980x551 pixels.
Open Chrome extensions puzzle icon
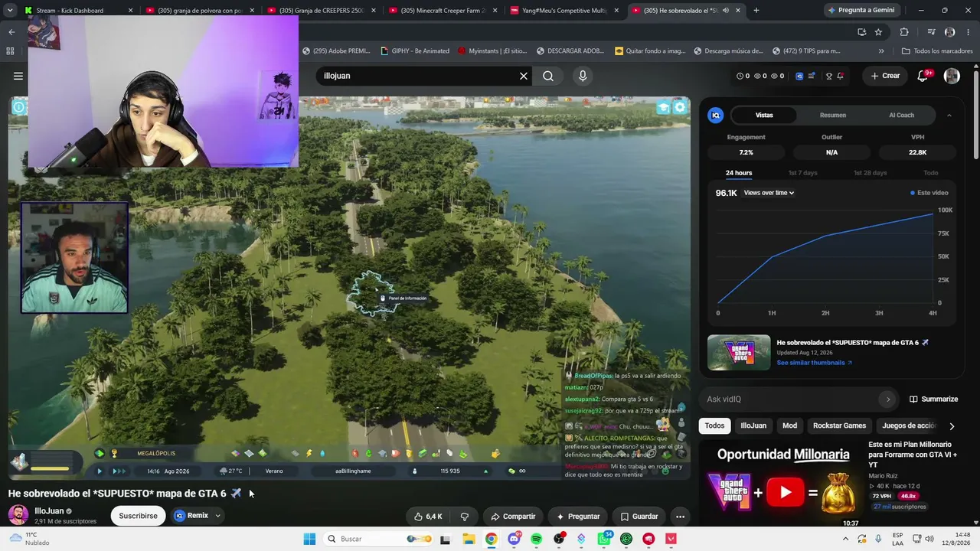point(904,31)
